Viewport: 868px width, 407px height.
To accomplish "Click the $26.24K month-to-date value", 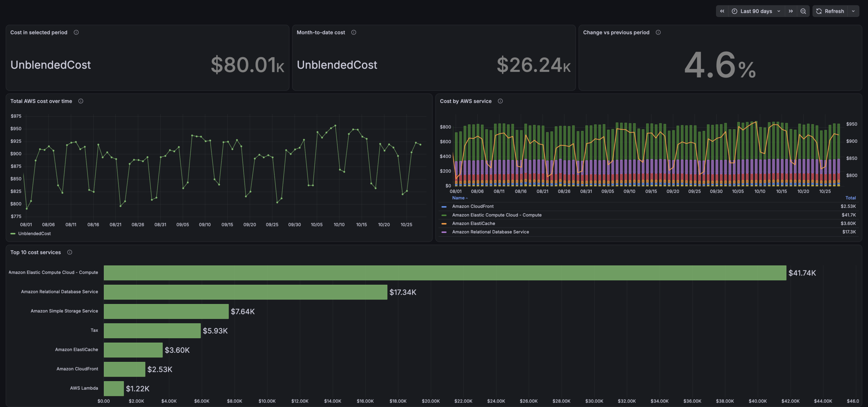I will click(x=533, y=65).
